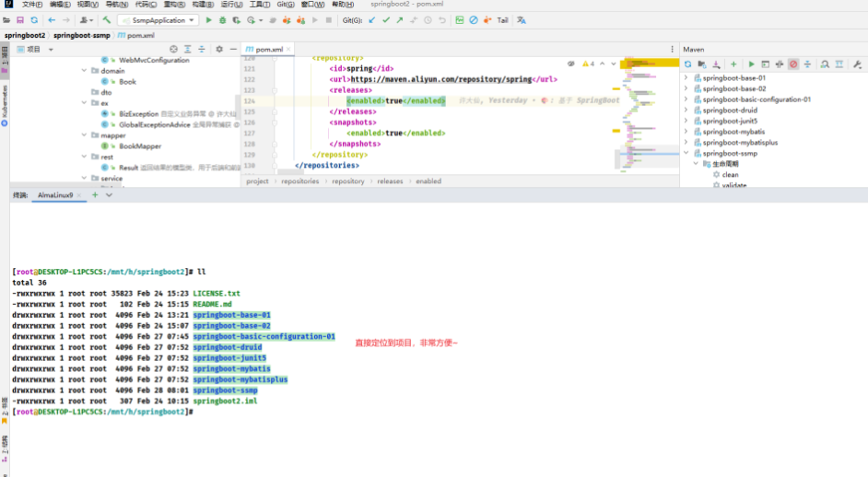Viewport: 868px width, 477px height.
Task: Reload all Maven projects
Action: (x=687, y=64)
